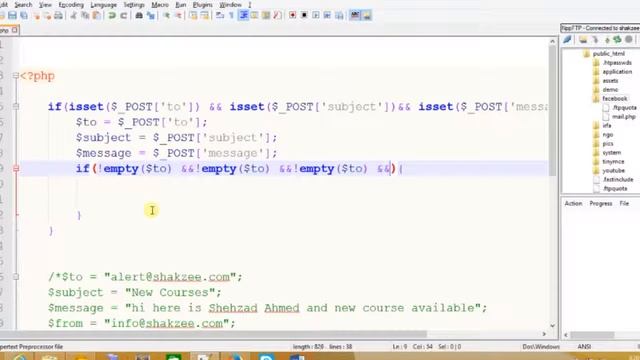Toggle synchronized vertical scrolling
This screenshot has height=360, width=640.
point(193,16)
